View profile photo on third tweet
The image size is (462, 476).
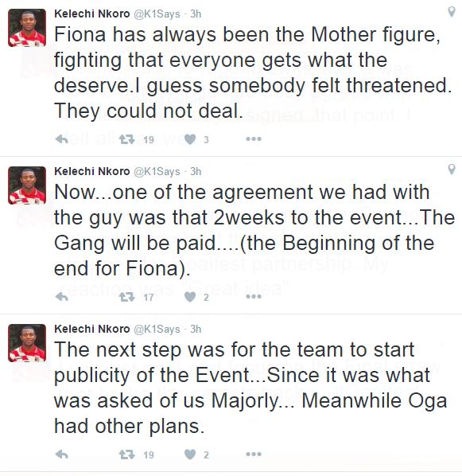tap(27, 343)
